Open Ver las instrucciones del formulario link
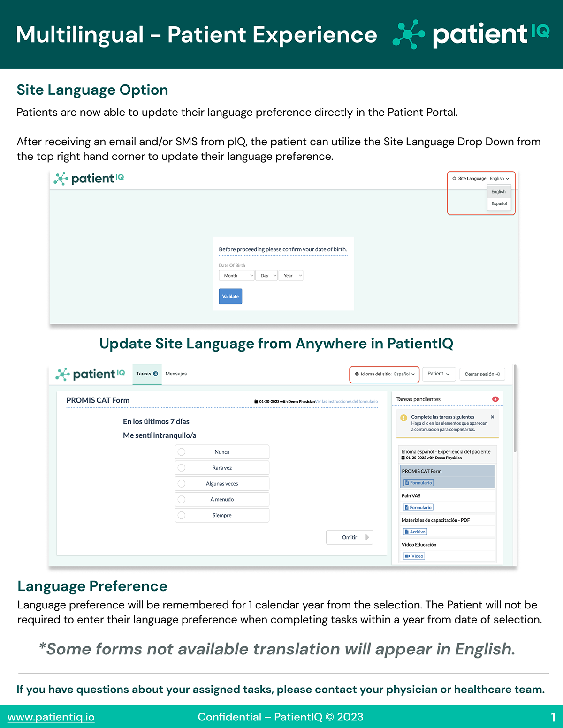 click(346, 402)
